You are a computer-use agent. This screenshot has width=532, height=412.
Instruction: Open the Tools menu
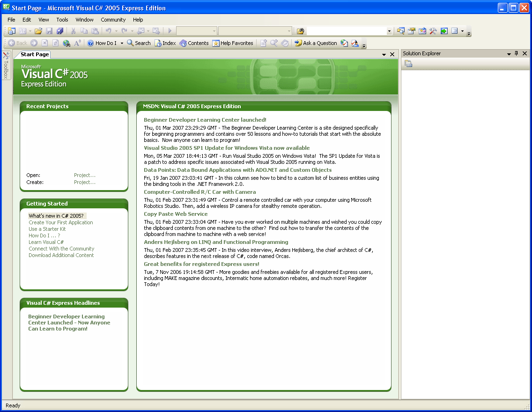(62, 20)
